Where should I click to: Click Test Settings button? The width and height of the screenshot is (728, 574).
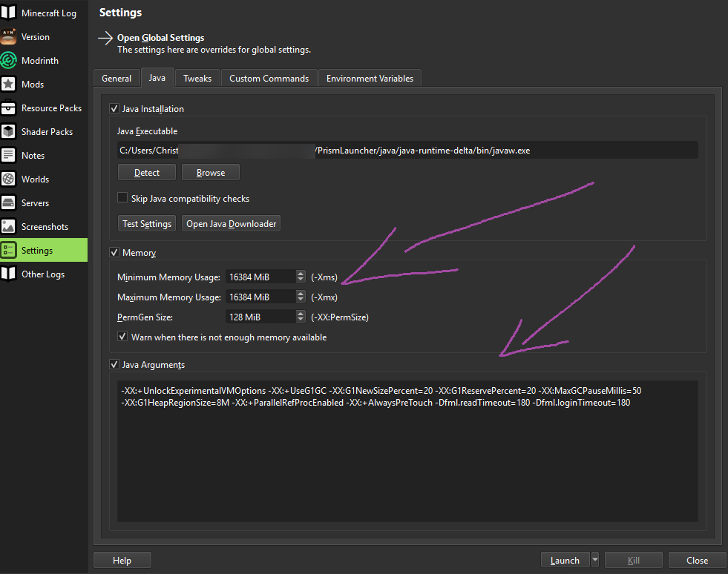pos(147,223)
